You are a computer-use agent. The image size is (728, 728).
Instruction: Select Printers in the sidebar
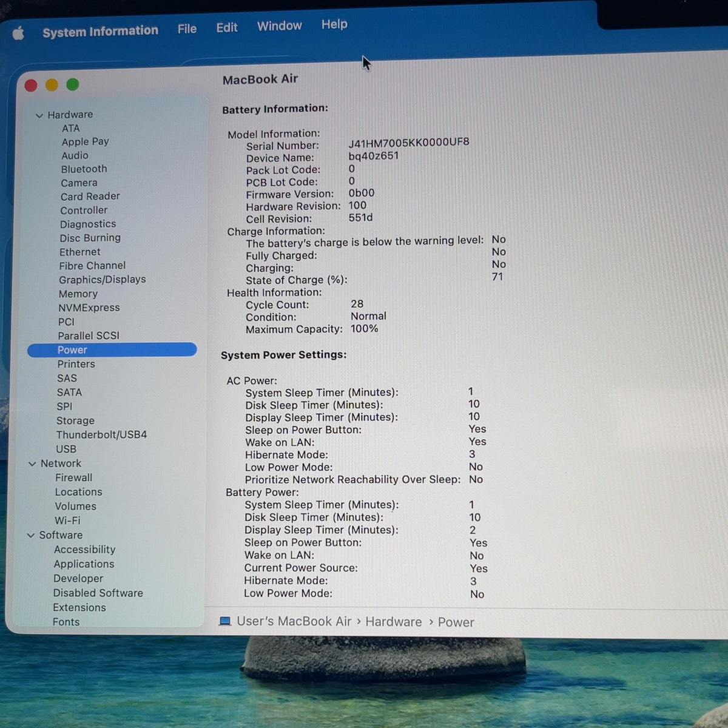coord(76,364)
